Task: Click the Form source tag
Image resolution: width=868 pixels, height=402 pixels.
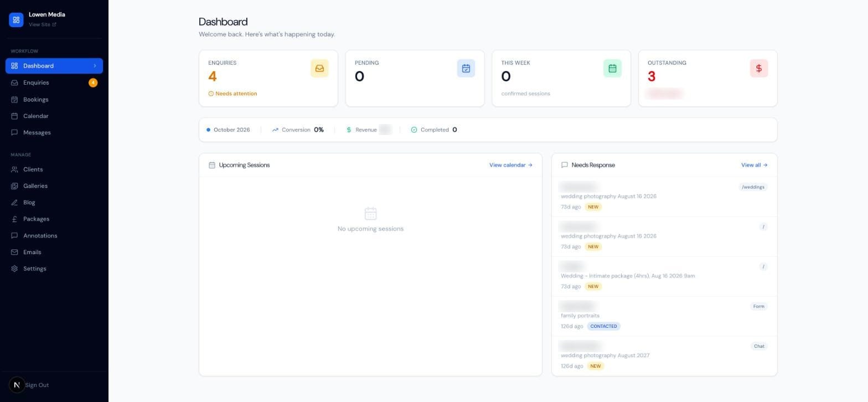Action: coord(758,307)
